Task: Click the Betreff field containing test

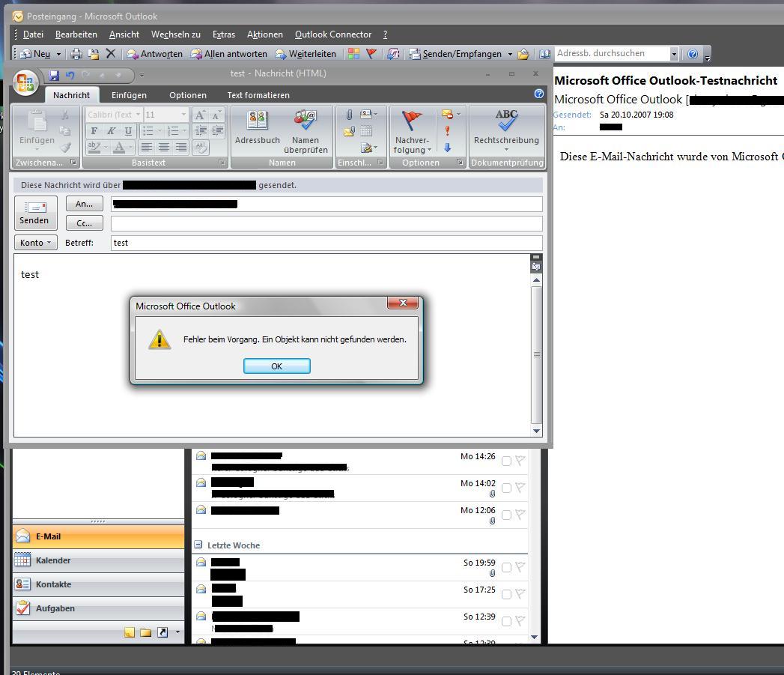Action: (326, 243)
